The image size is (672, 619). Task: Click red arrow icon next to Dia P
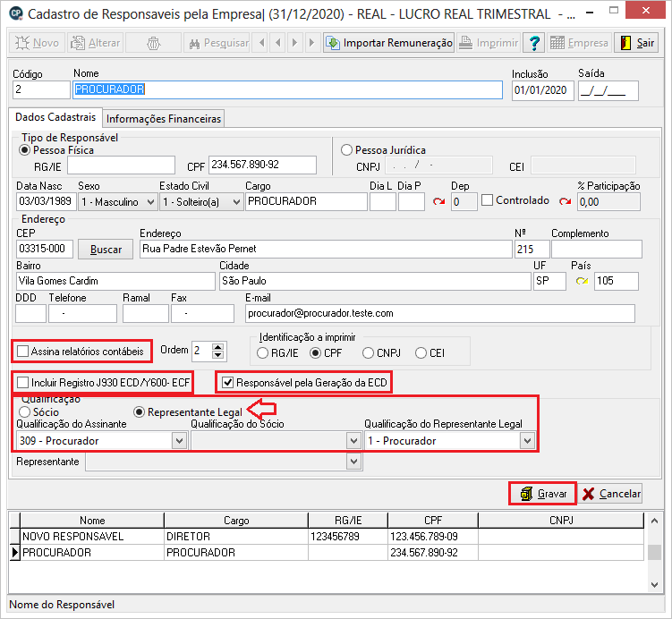pos(438,201)
